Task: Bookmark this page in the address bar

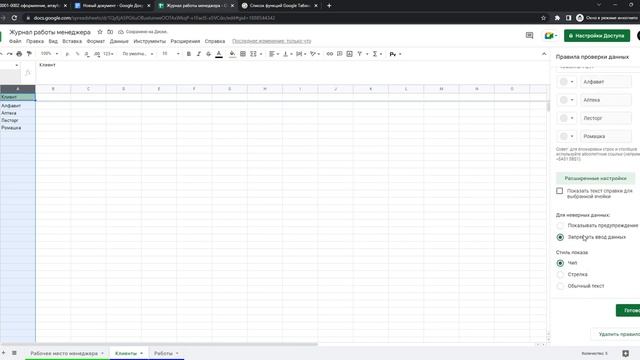Action: (543, 18)
